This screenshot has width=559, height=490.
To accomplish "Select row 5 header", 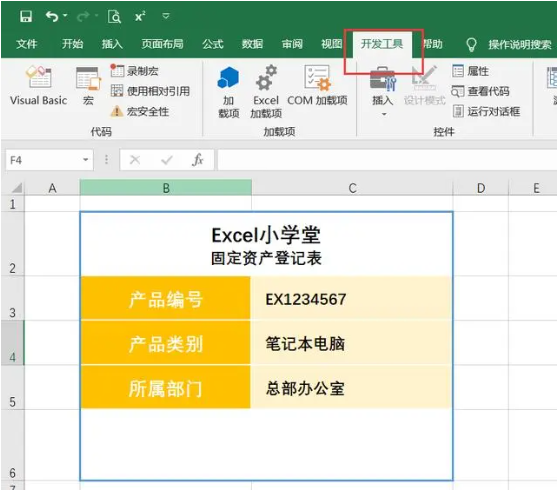I will pos(13,387).
